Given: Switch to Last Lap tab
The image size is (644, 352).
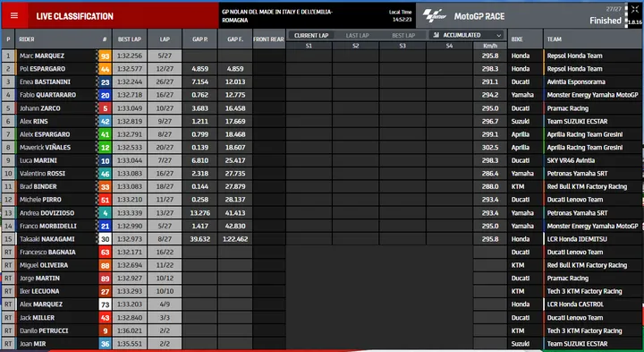Looking at the screenshot, I should (x=357, y=35).
